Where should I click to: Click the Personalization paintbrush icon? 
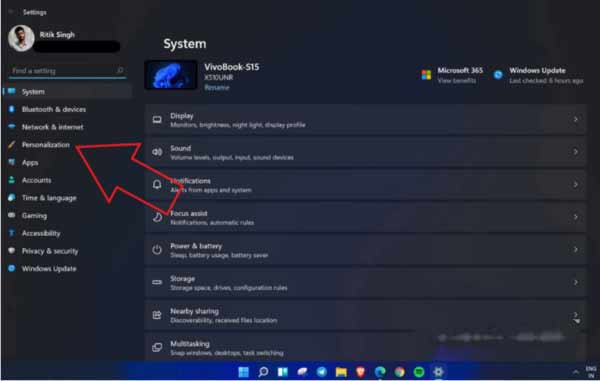coord(11,145)
